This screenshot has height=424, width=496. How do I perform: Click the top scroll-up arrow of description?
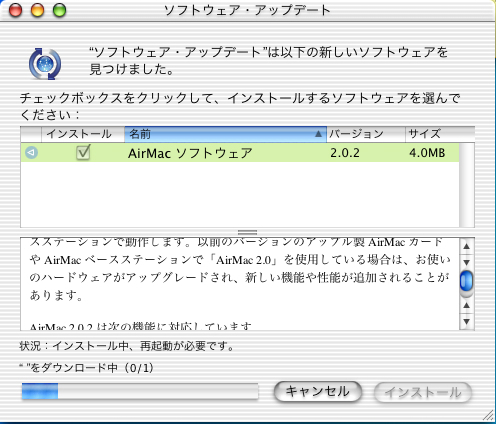467,246
